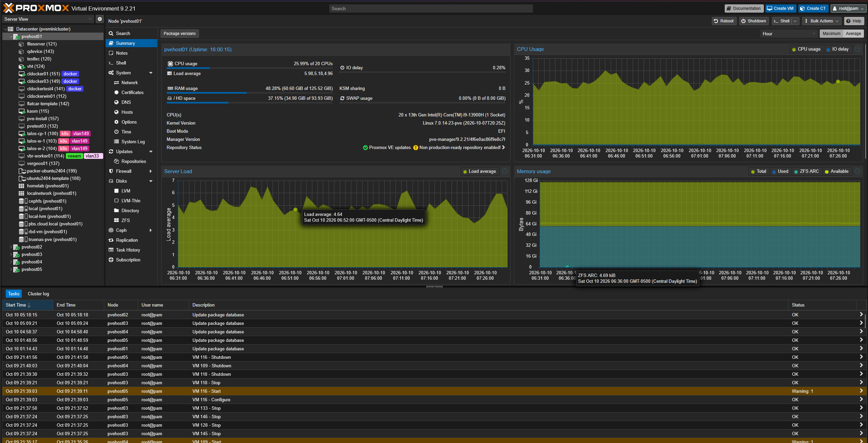Open the Bulk Actions dropdown
868x443 pixels.
click(x=821, y=21)
